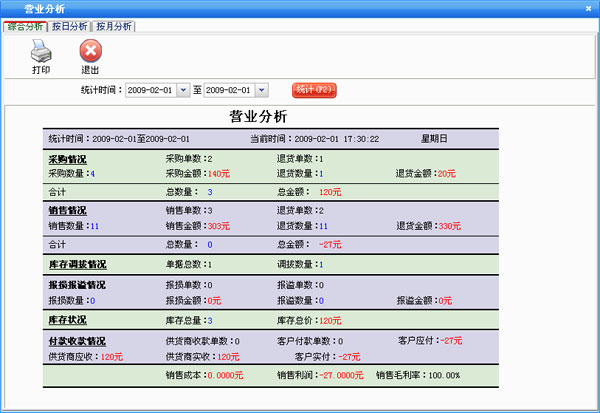Screen dimensions: 600x413
Task: Switch to the 综合分析 tab
Action: (x=25, y=26)
